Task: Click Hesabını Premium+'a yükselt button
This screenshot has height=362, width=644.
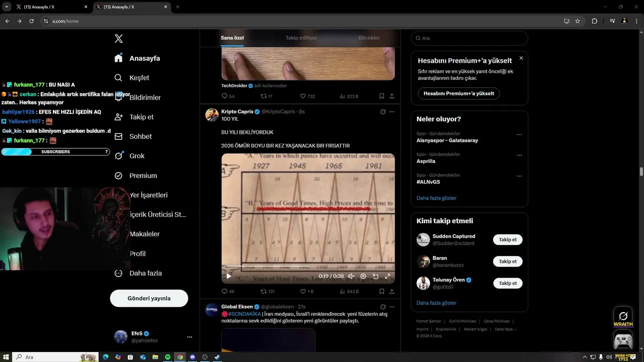Action: tap(459, 94)
